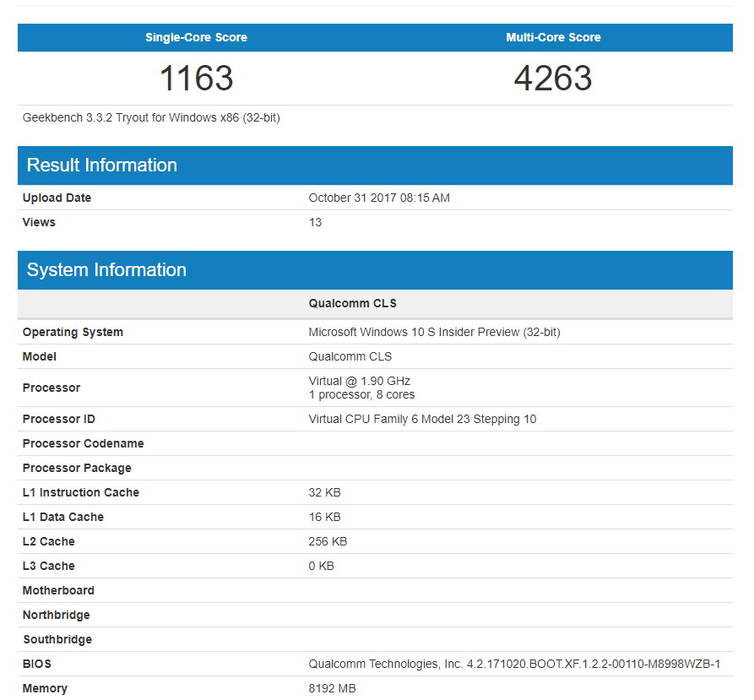Click the Single-Core Score header
Image resolution: width=754 pixels, height=700 pixels.
(196, 37)
